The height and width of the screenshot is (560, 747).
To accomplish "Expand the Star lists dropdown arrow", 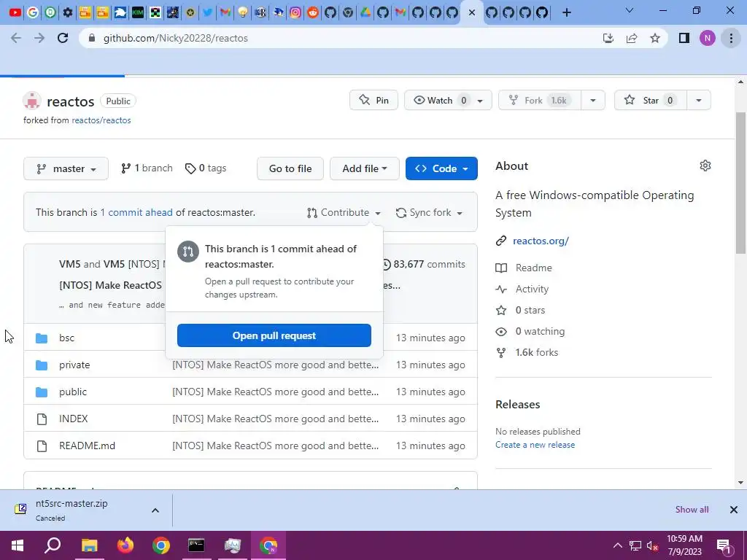I will pyautogui.click(x=699, y=101).
